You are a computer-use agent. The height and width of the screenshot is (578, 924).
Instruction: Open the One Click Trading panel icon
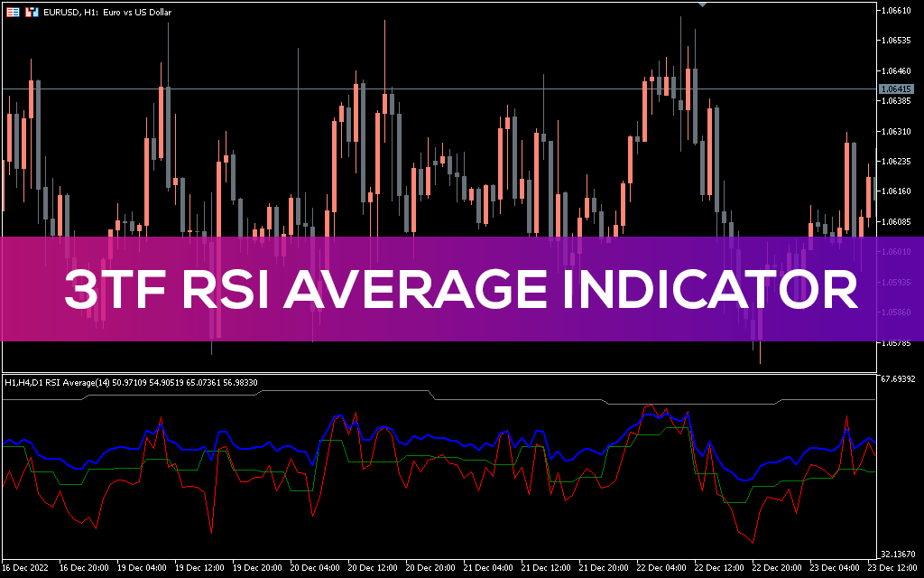[x=14, y=13]
